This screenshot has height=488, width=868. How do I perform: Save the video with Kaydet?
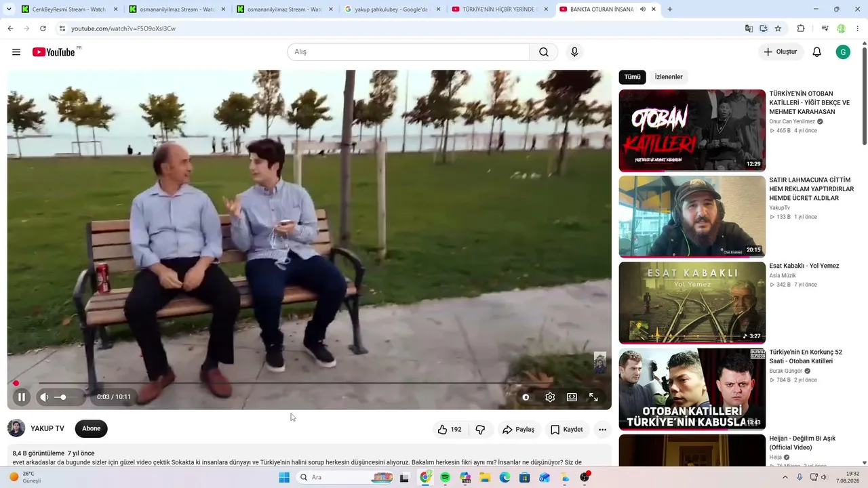click(567, 430)
